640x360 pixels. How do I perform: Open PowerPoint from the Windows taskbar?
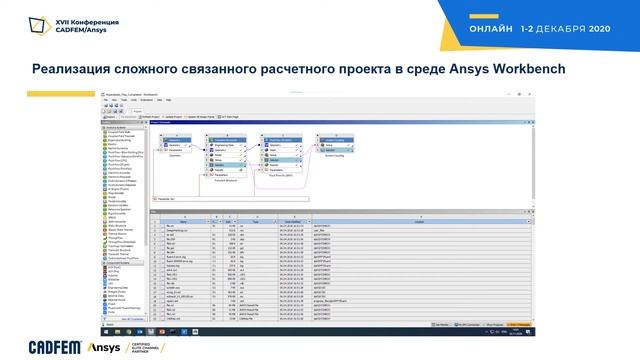click(x=162, y=332)
